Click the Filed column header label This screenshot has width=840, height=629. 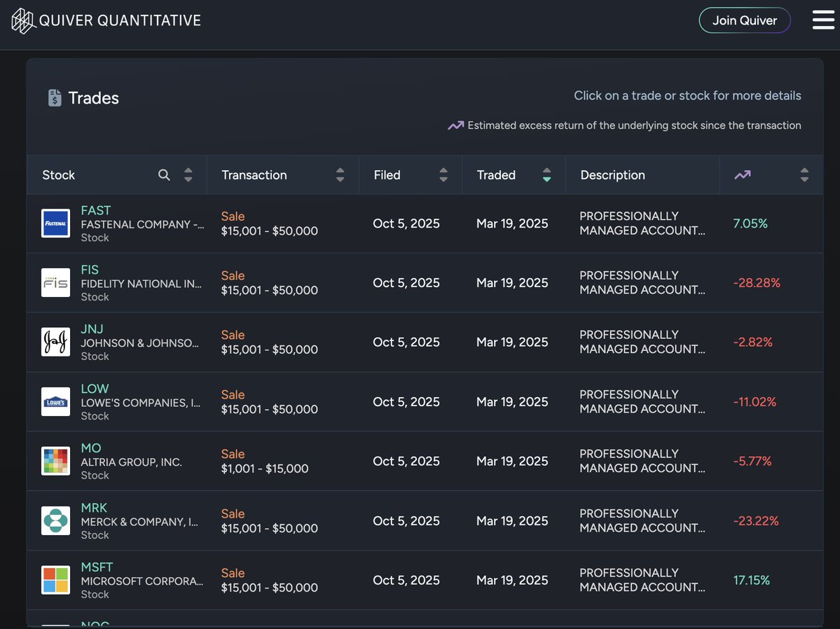[x=387, y=175]
